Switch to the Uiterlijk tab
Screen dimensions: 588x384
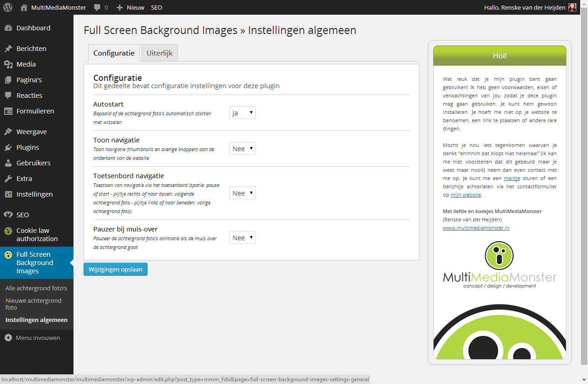(x=159, y=53)
